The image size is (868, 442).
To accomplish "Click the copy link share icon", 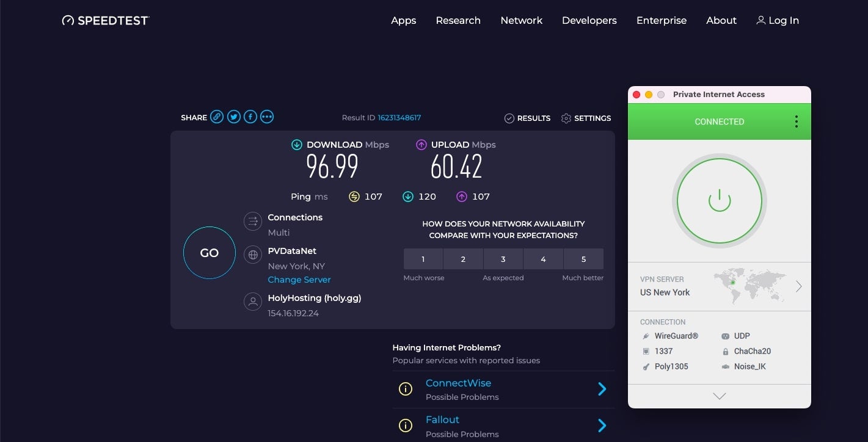I will (x=217, y=117).
